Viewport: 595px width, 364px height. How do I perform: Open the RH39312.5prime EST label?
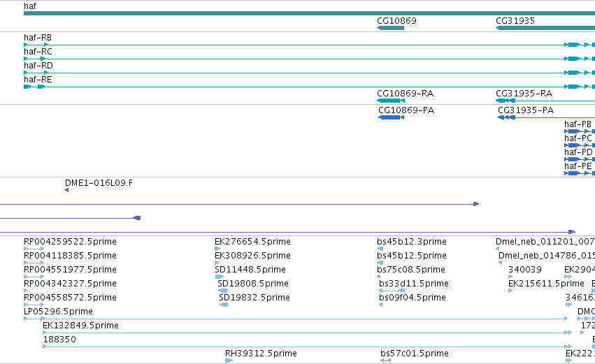261,354
